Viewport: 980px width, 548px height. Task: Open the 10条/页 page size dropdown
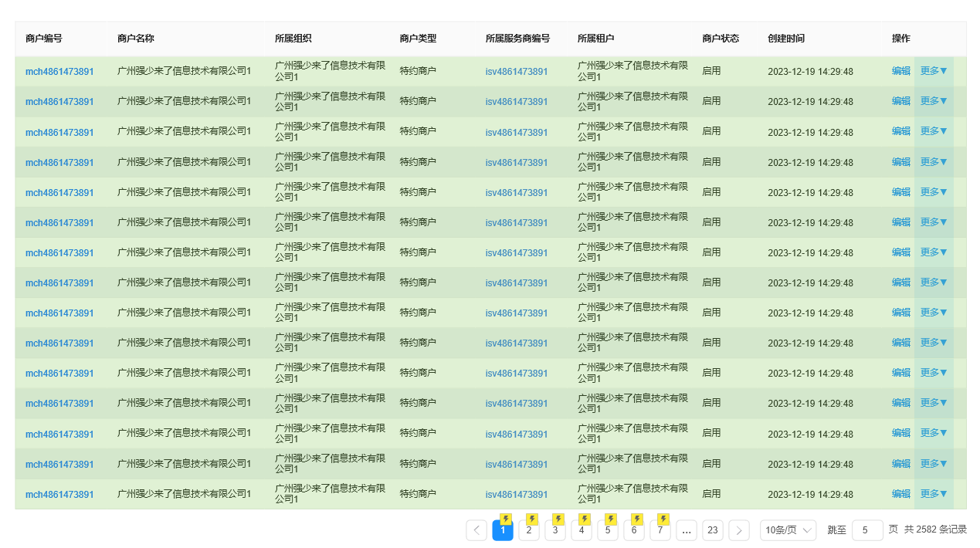pyautogui.click(x=788, y=530)
